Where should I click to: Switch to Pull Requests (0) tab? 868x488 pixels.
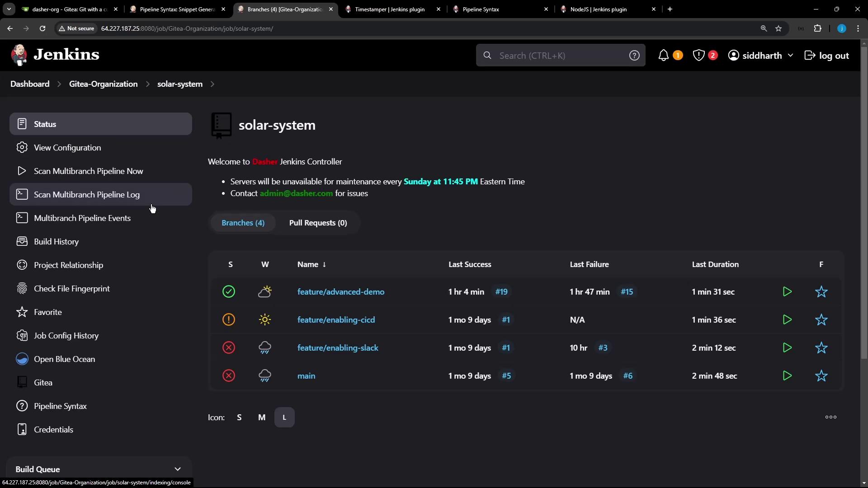tap(318, 223)
